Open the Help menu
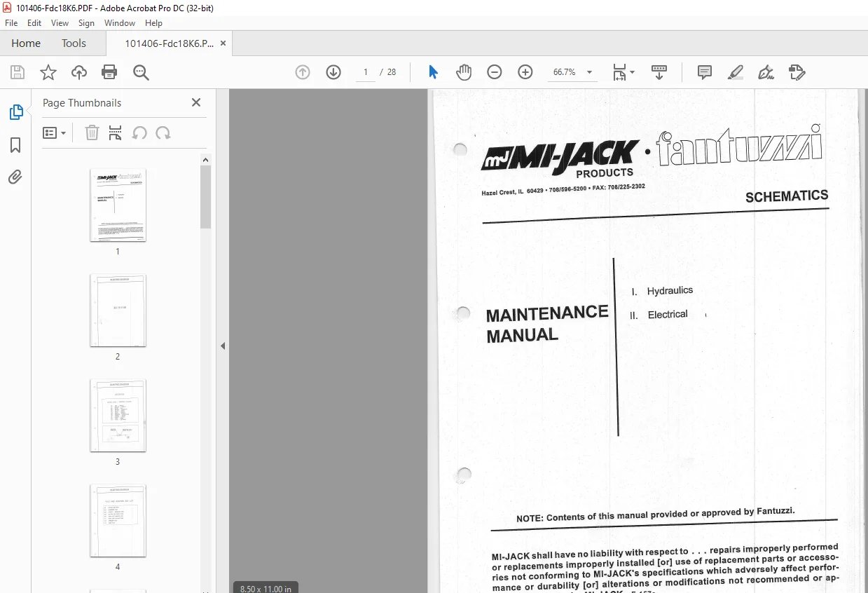Viewport: 868px width, 593px height. tap(153, 23)
